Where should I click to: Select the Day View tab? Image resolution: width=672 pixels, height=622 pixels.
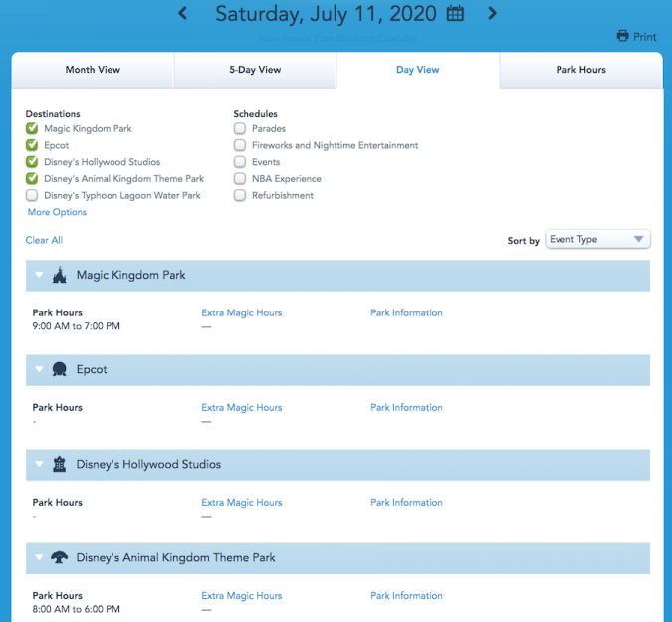point(418,70)
